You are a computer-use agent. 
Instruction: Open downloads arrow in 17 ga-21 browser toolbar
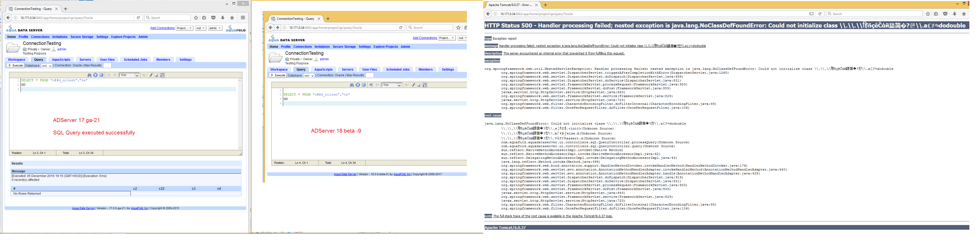[x=222, y=18]
